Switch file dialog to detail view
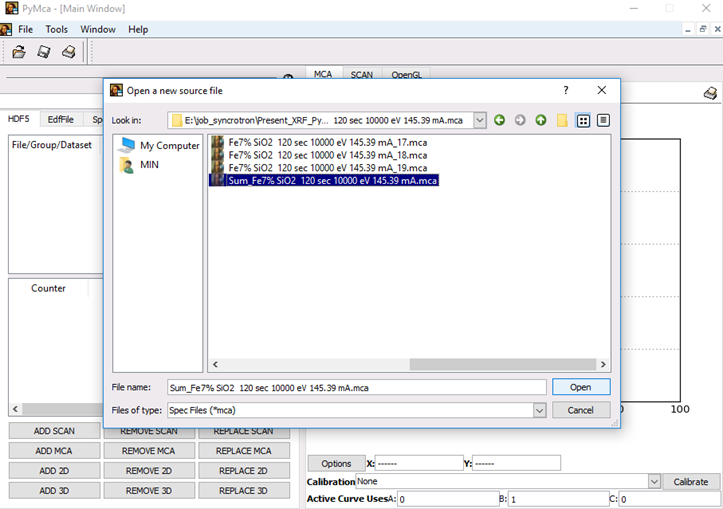 603,120
